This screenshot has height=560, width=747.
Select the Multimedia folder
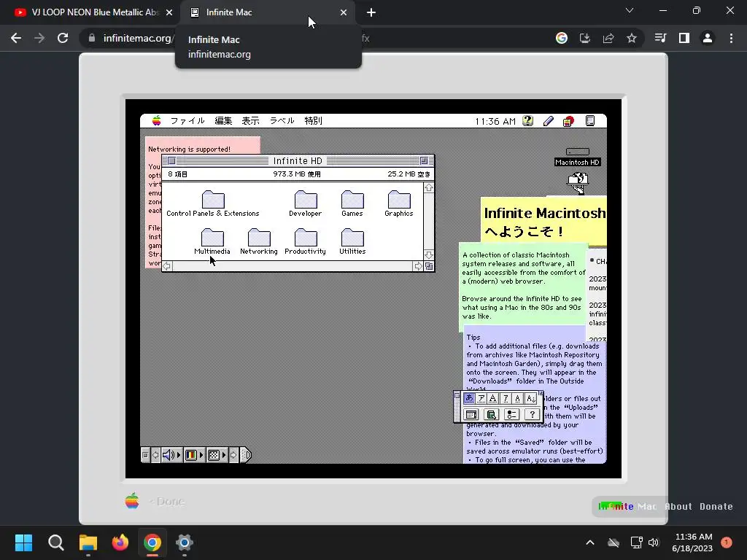[212, 241]
